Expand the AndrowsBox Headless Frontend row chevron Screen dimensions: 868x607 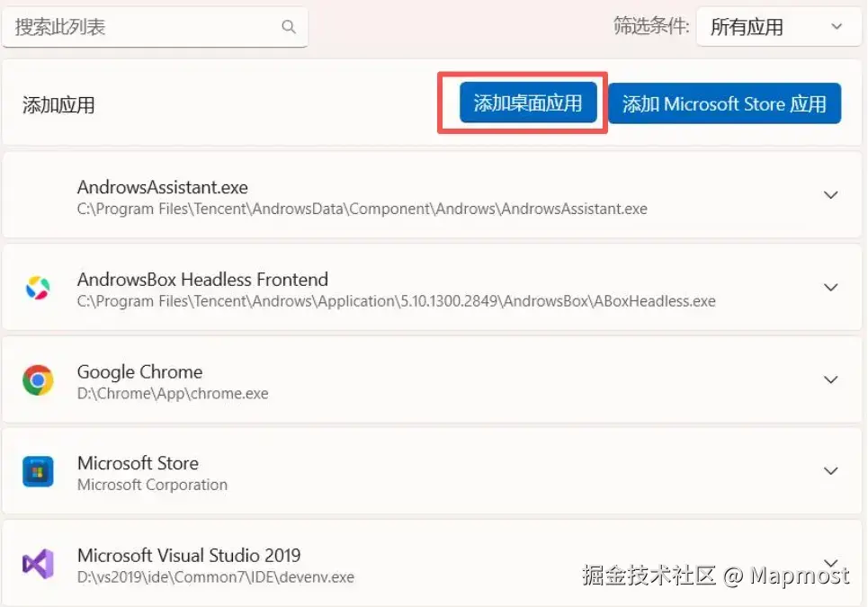(x=830, y=287)
